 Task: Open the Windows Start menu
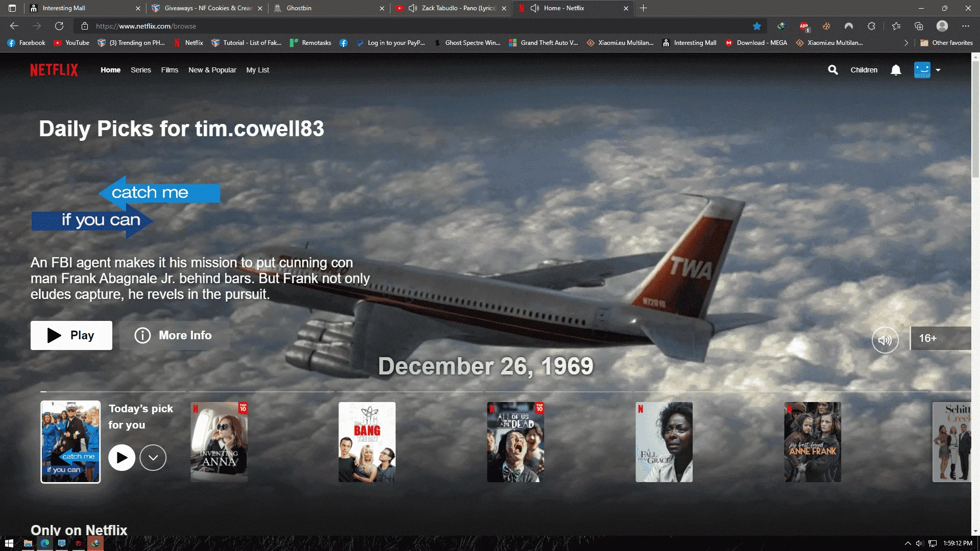pos(9,543)
